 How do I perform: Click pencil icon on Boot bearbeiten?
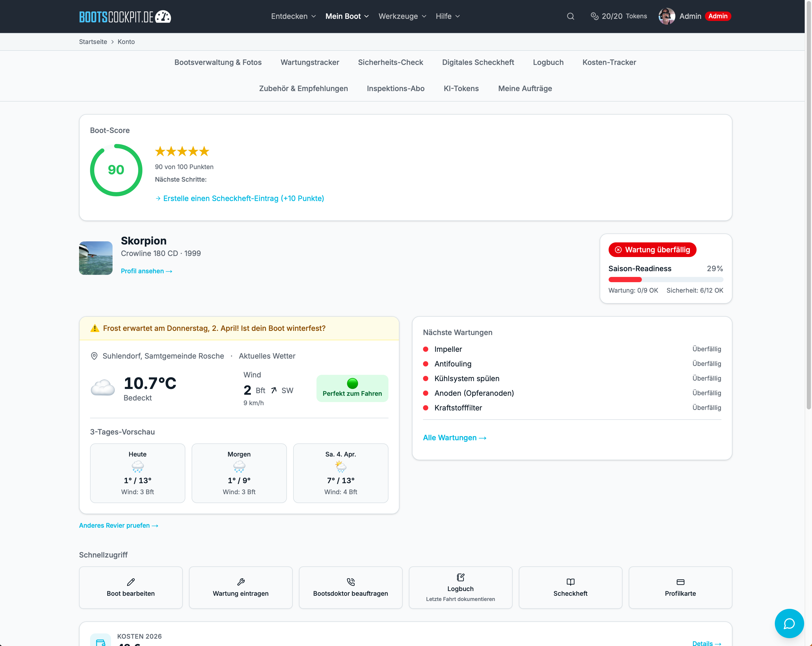point(131,582)
